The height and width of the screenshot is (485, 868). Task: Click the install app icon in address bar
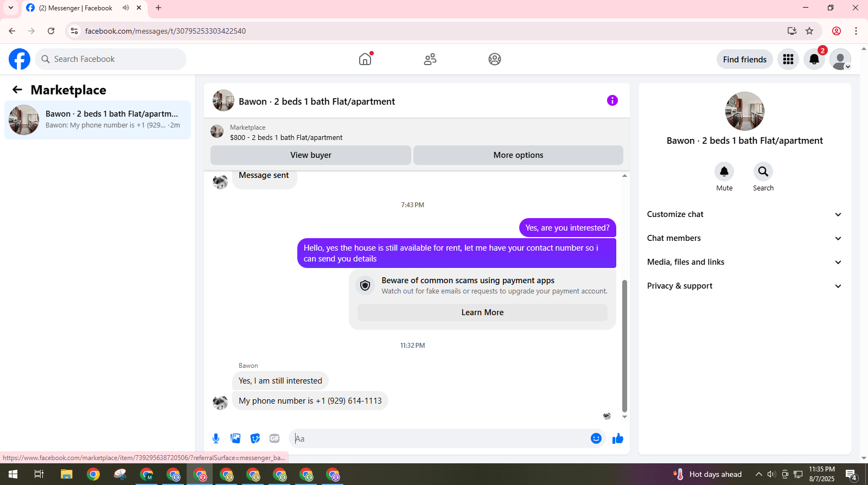click(792, 31)
